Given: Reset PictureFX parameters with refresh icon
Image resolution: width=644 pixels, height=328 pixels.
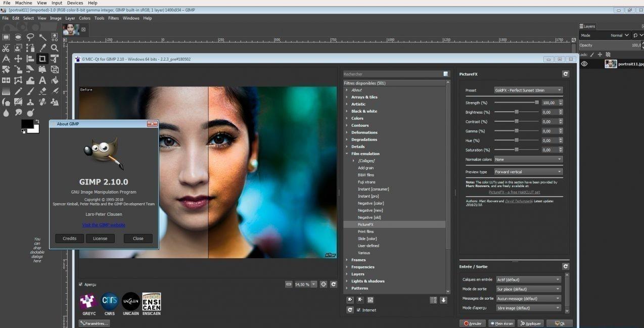Looking at the screenshot, I should coord(565,74).
